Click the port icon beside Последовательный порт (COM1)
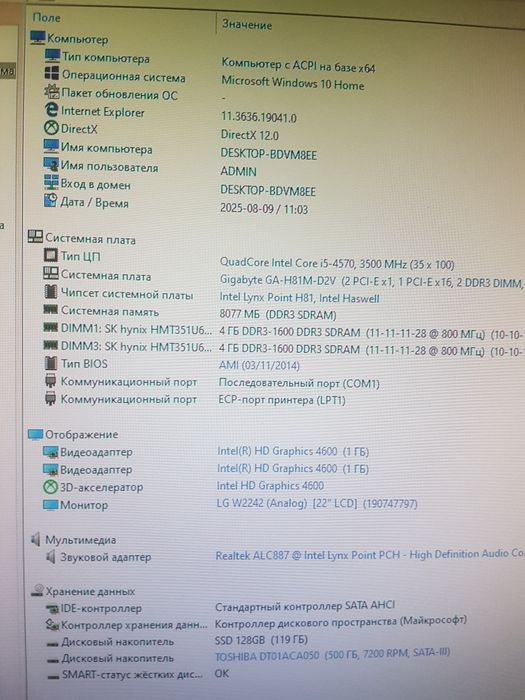The image size is (525, 700). [x=50, y=381]
